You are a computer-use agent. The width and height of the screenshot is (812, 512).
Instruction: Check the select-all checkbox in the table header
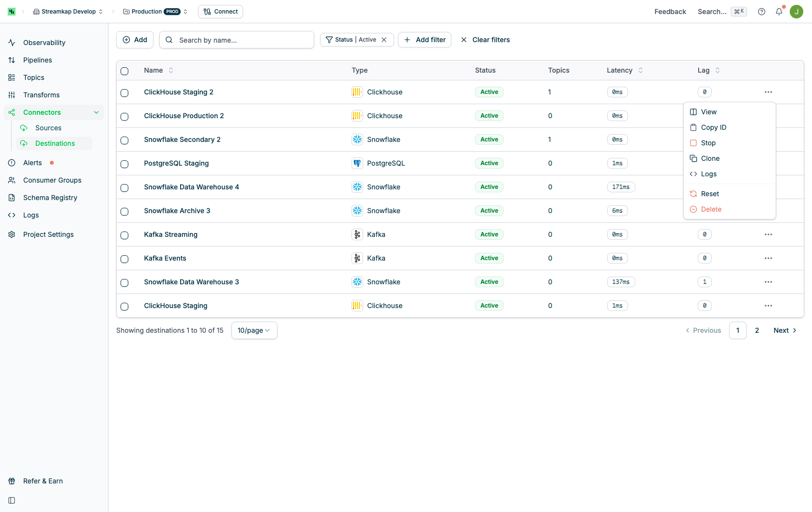click(x=124, y=71)
